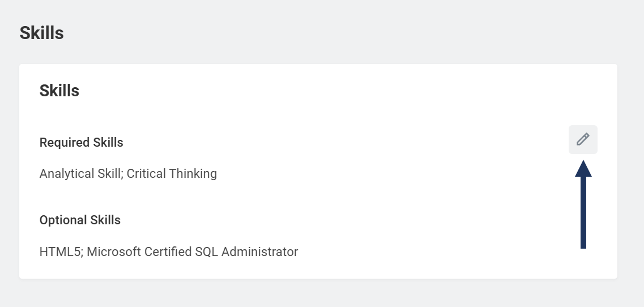Click the word SQL in Optional Skills
This screenshot has height=307, width=644.
click(207, 251)
